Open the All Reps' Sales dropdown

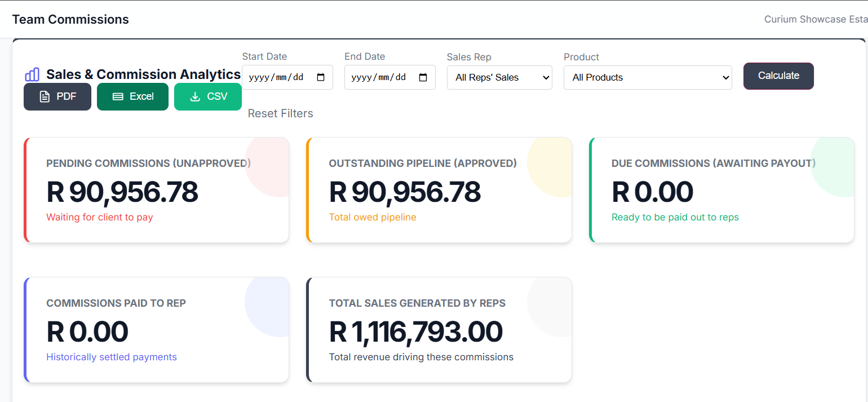point(499,77)
